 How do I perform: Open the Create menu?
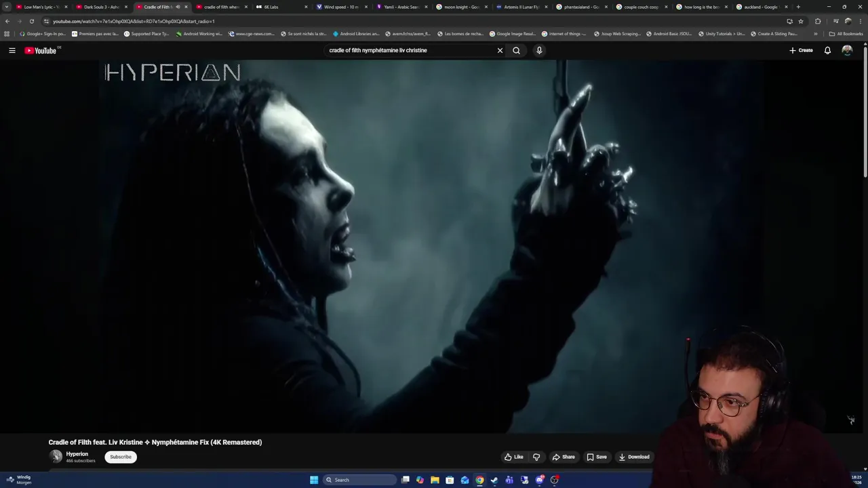pos(801,50)
